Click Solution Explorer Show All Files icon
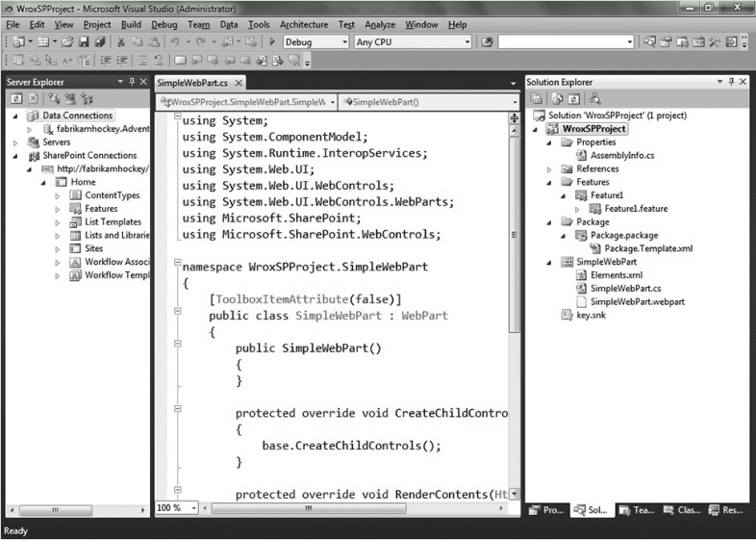 [x=557, y=99]
